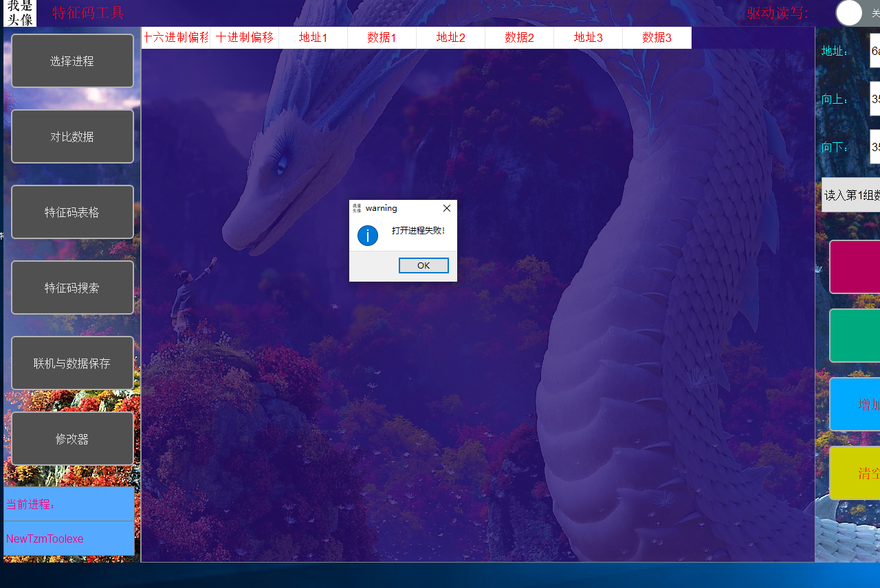880x588 pixels.
Task: Click the 十六进制偏移 header
Action: 175,38
